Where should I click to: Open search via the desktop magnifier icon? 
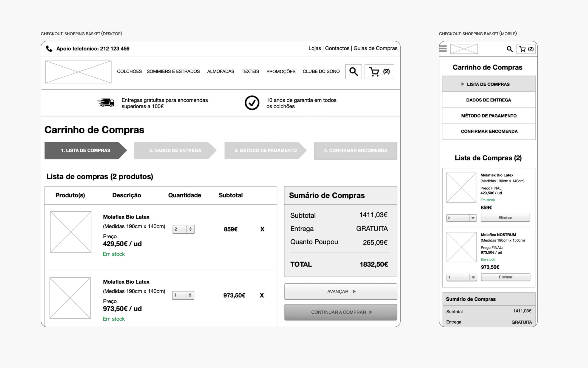353,72
